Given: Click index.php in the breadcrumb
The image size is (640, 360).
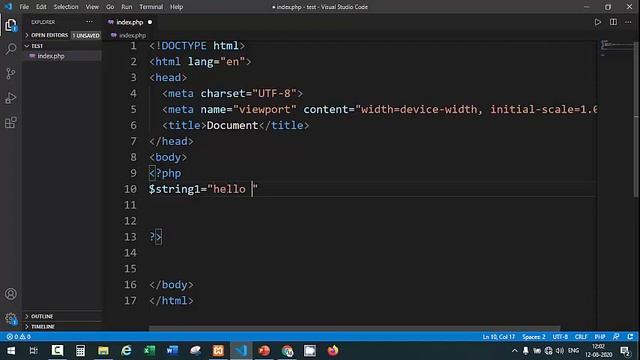Looking at the screenshot, I should click(x=132, y=36).
